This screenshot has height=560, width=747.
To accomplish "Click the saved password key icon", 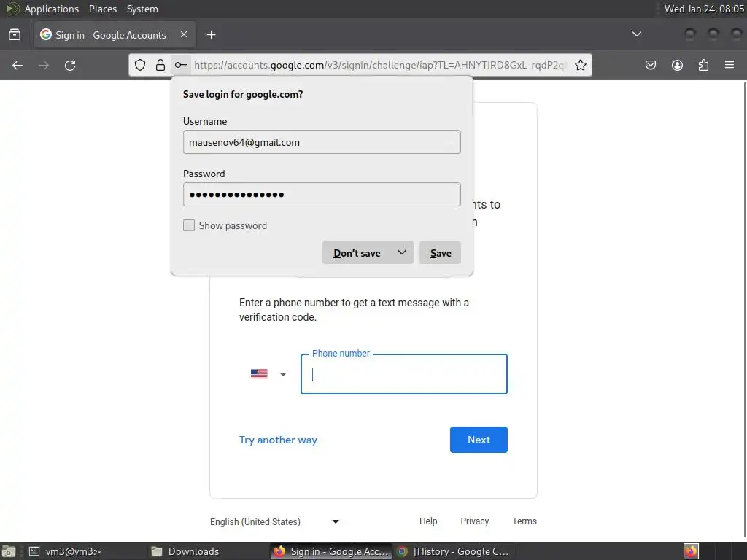I will click(x=181, y=65).
